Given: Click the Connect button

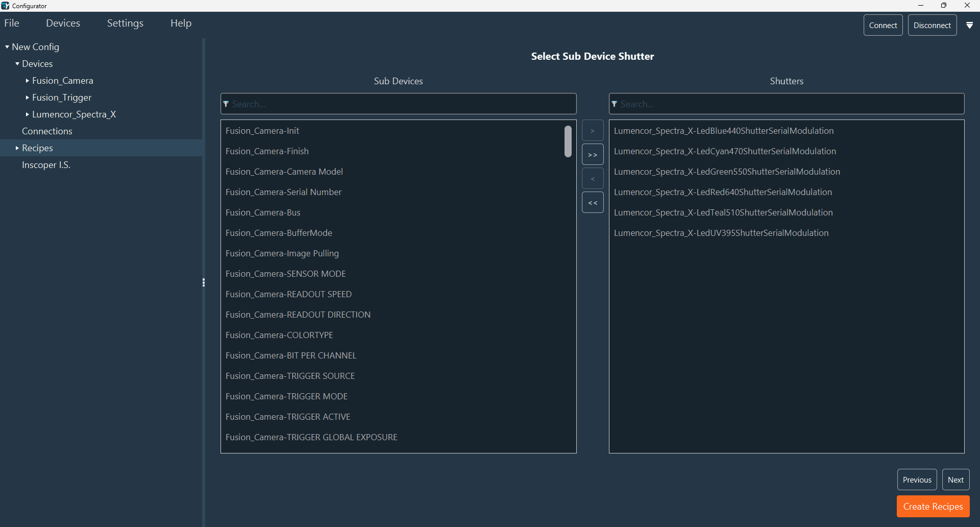Looking at the screenshot, I should (x=883, y=26).
